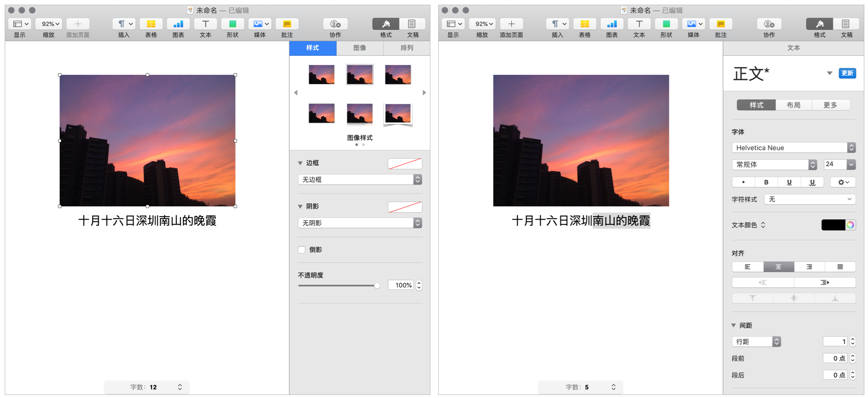Click 协作 collaborate icon in right window
Screen dimensions: 868x398
point(769,24)
